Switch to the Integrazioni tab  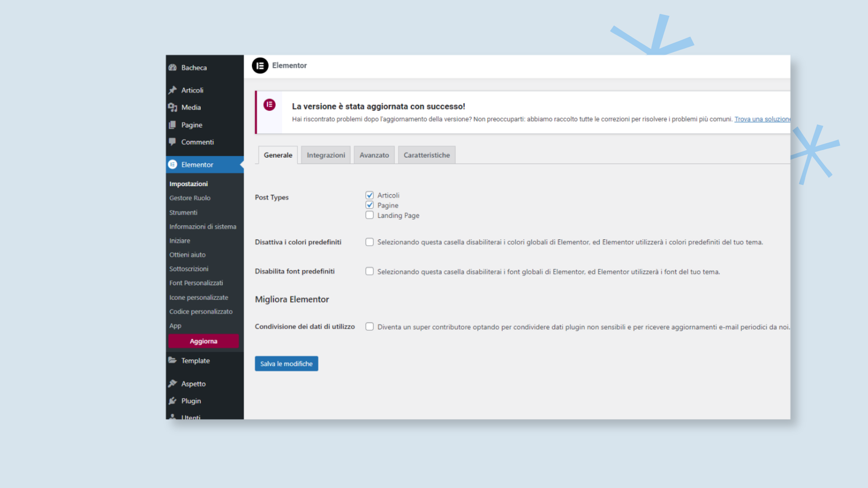(325, 155)
